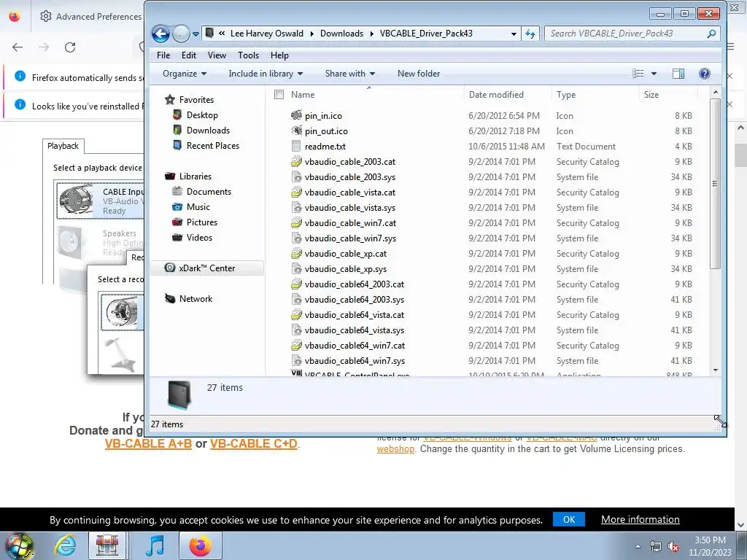Viewport: 747px width, 560px height.
Task: Reload the page in Firefox
Action: 70,47
